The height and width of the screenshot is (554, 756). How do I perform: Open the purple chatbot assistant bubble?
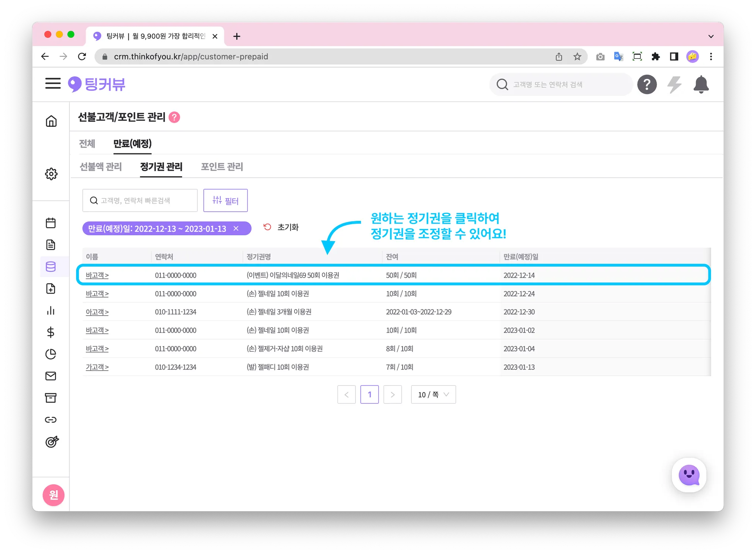(x=689, y=475)
